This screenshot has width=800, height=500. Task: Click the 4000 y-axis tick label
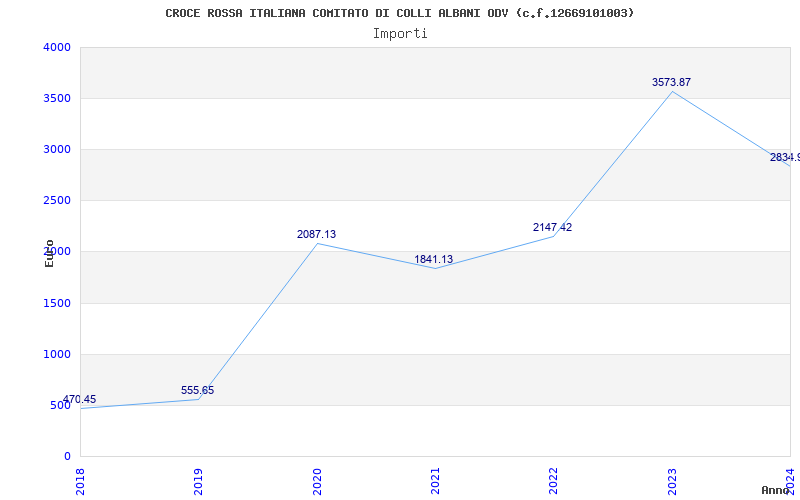click(x=57, y=47)
